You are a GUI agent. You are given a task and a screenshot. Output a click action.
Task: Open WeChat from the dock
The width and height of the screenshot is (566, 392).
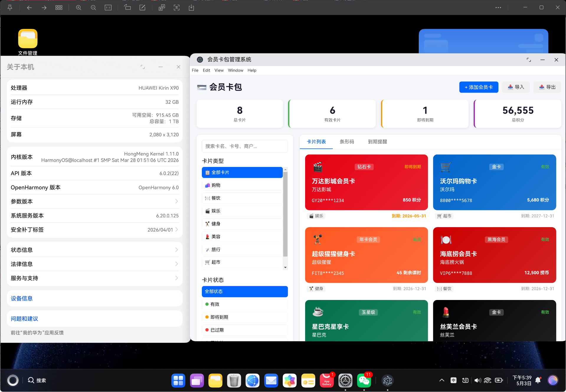click(x=364, y=380)
